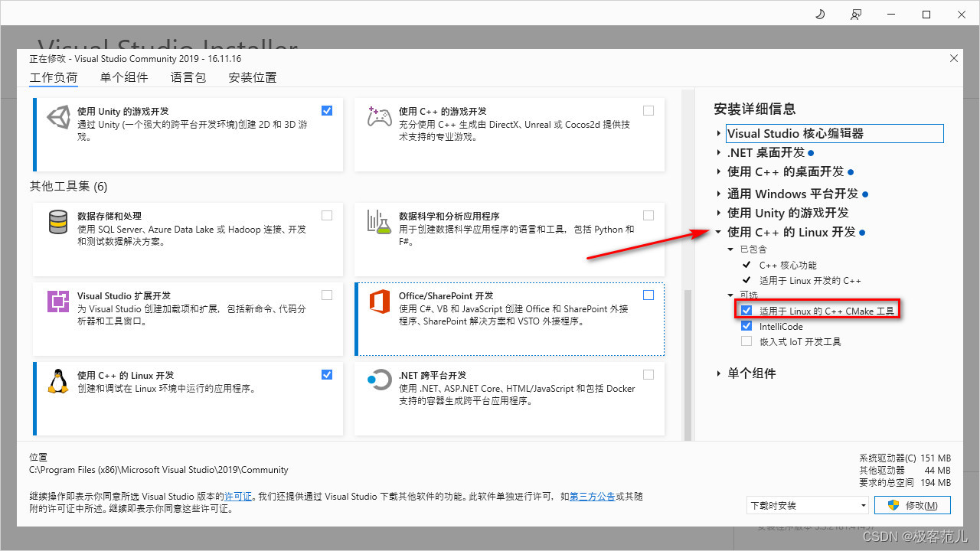
Task: Close the modify dialog with the X
Action: click(x=953, y=58)
